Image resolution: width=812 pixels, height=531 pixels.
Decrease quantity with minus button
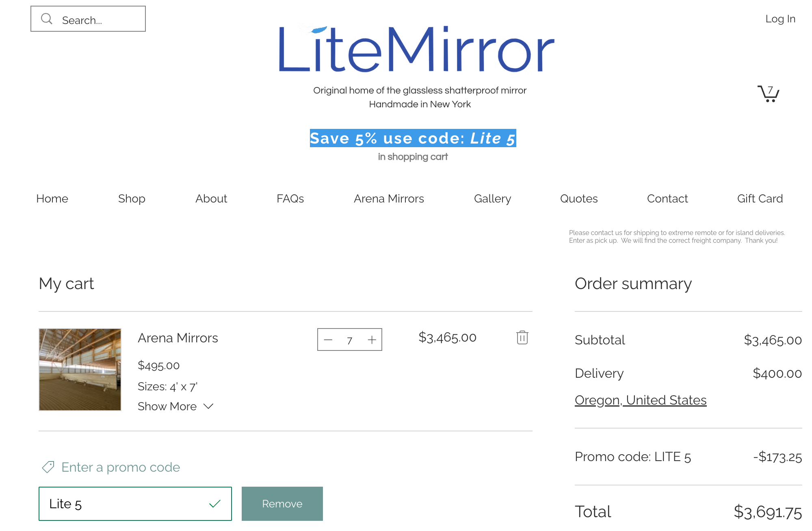click(x=328, y=340)
